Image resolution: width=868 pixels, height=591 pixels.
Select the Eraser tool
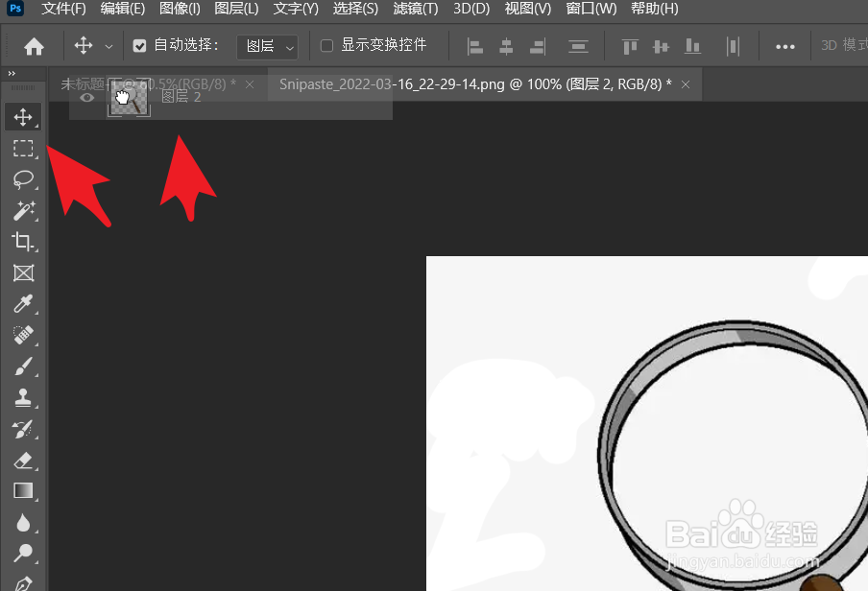click(23, 460)
